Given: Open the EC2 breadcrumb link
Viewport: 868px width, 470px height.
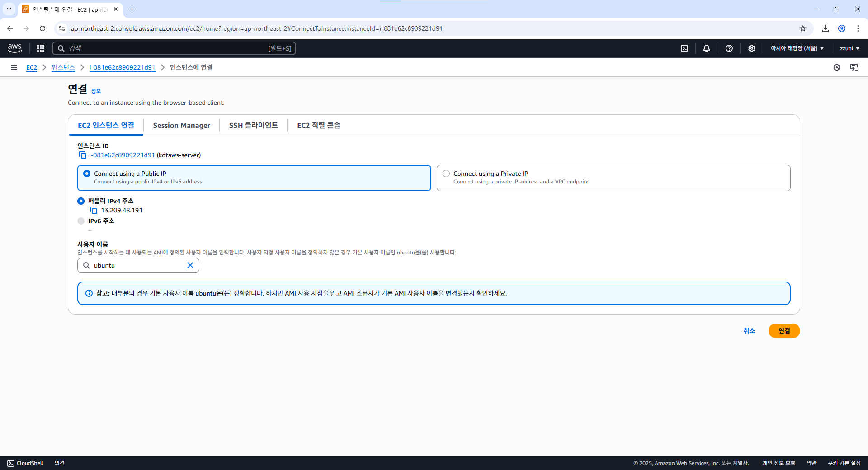Looking at the screenshot, I should click(32, 67).
